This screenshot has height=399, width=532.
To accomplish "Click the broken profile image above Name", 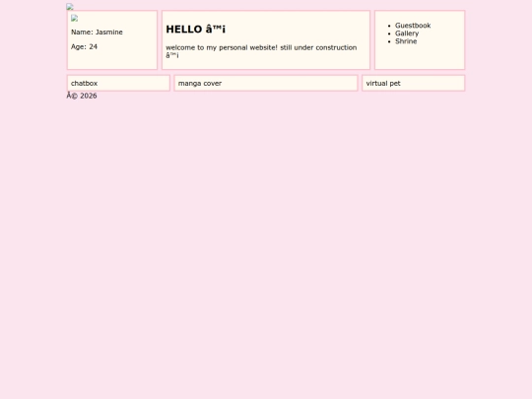I will (x=74, y=19).
